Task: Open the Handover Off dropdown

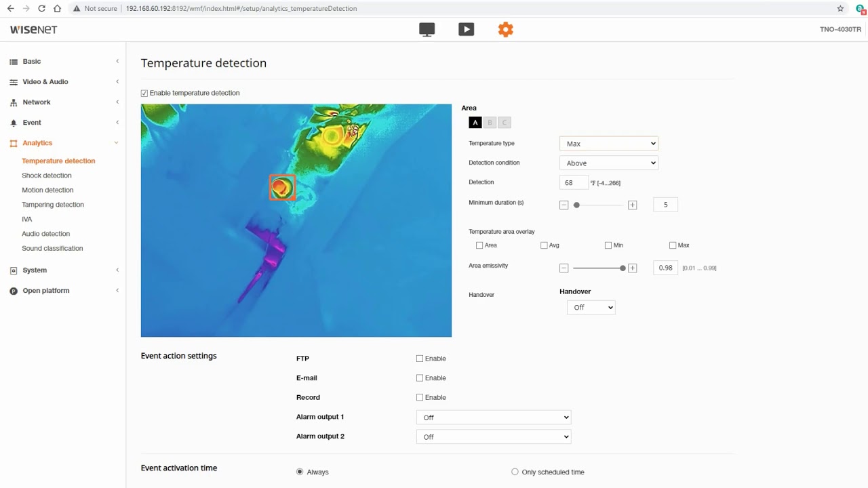Action: tap(591, 308)
